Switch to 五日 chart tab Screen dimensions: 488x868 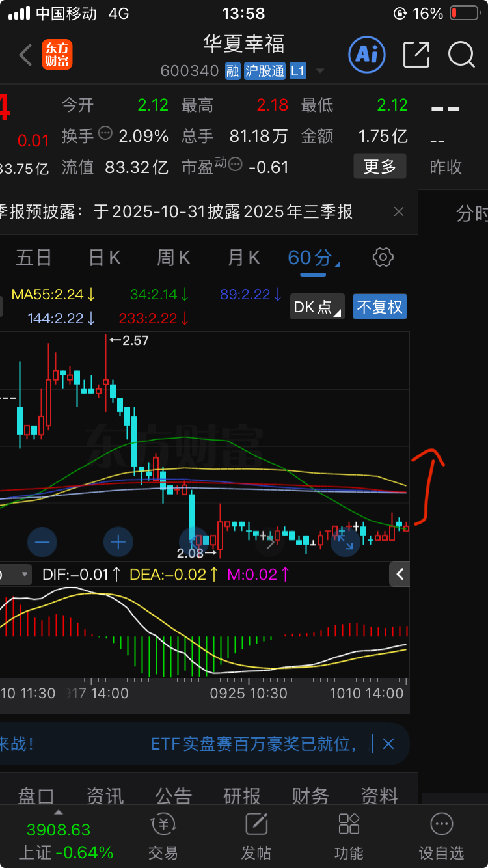point(34,258)
